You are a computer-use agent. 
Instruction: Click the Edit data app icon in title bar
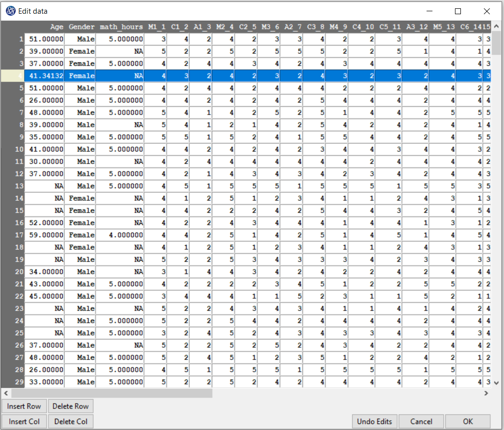pos(11,11)
